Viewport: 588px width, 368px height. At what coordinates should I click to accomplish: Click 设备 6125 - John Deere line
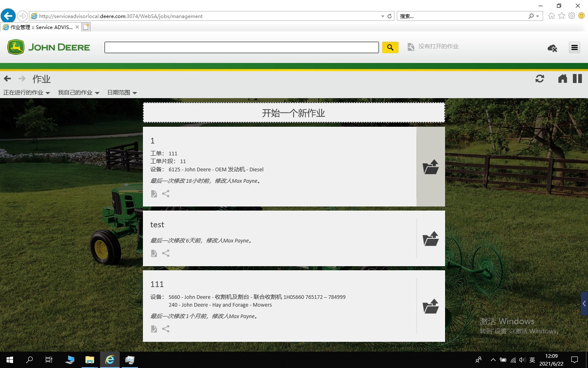pyautogui.click(x=207, y=170)
